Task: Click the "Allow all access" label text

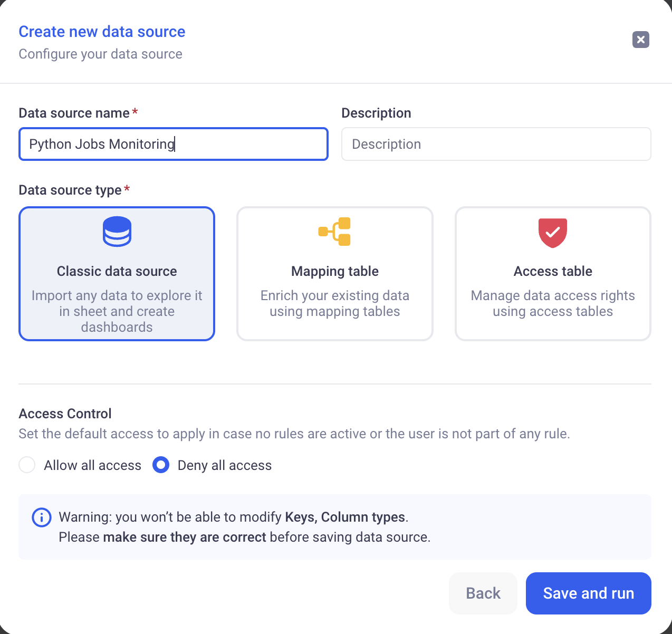Action: tap(92, 465)
